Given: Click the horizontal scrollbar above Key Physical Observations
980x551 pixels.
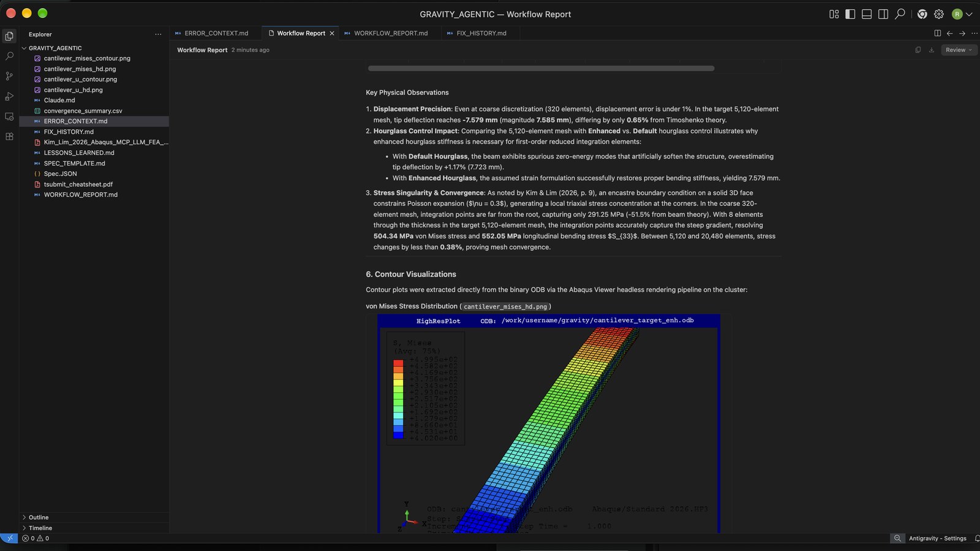Looking at the screenshot, I should (541, 69).
